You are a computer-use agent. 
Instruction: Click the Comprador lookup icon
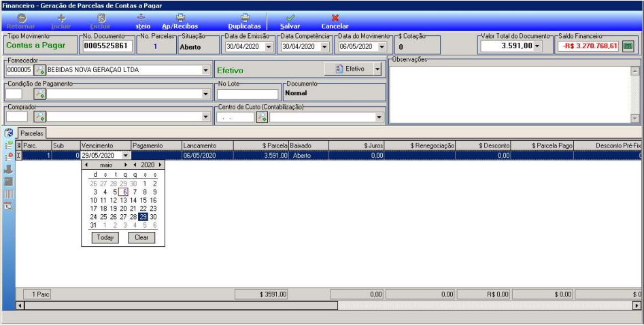click(x=39, y=117)
